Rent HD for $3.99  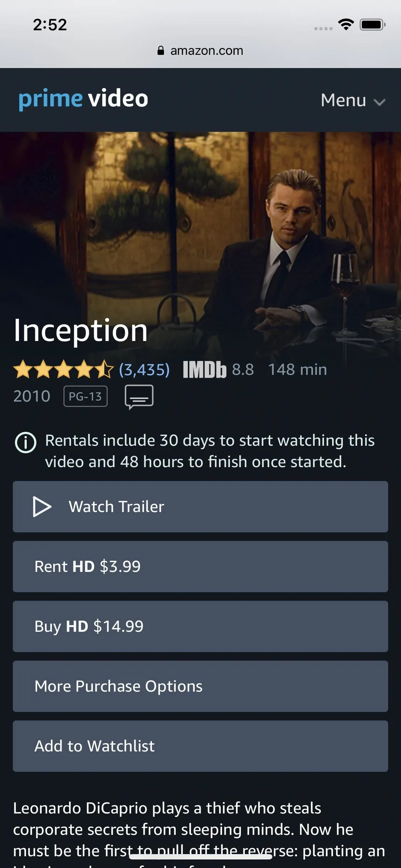pyautogui.click(x=200, y=567)
